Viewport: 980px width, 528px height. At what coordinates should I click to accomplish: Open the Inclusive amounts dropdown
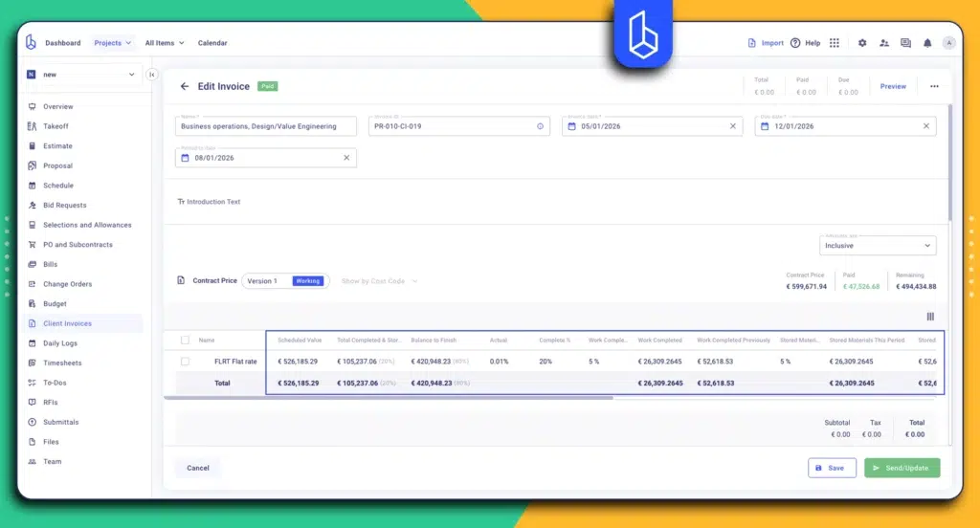click(x=878, y=246)
